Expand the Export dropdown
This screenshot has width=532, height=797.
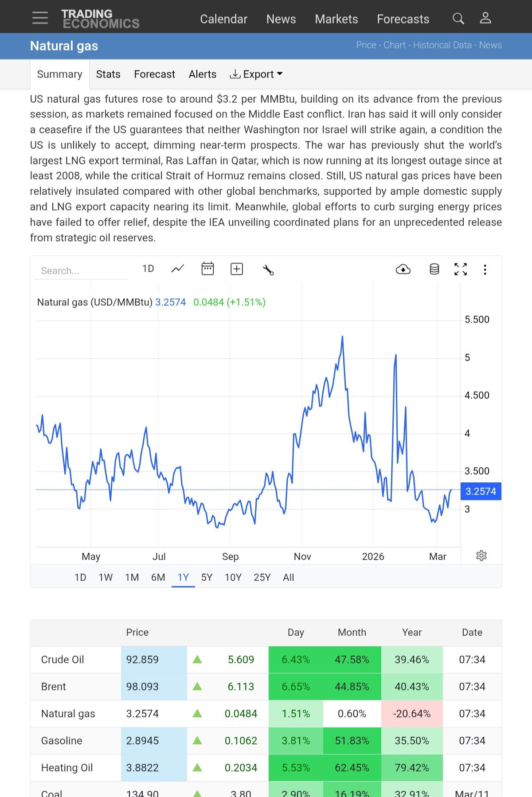(x=256, y=74)
